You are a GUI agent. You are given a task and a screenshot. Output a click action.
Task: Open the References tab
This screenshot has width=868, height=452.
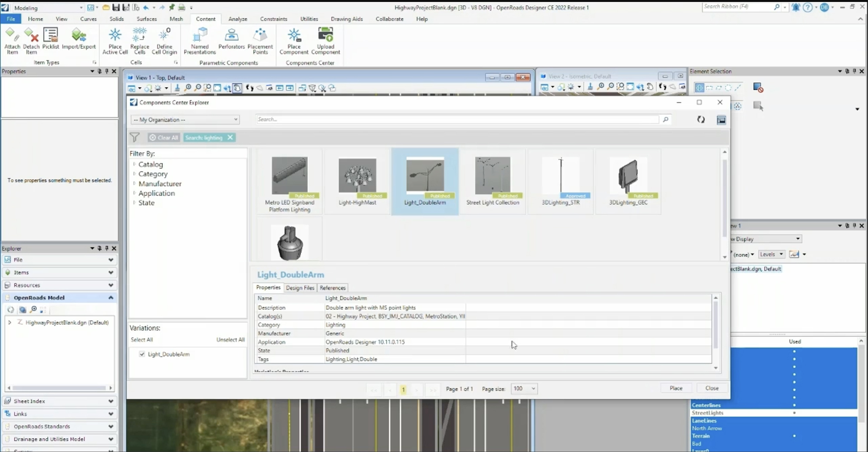click(332, 288)
